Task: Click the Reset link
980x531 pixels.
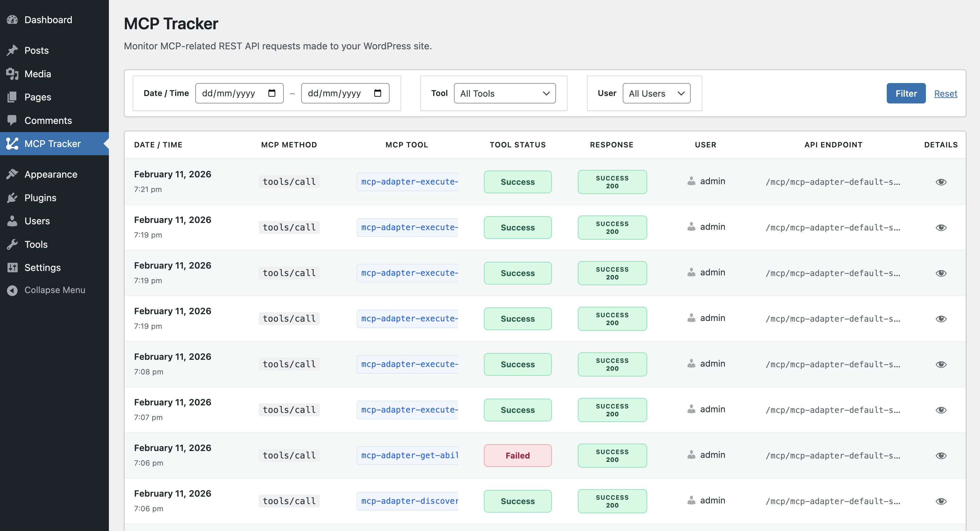Action: coord(945,93)
